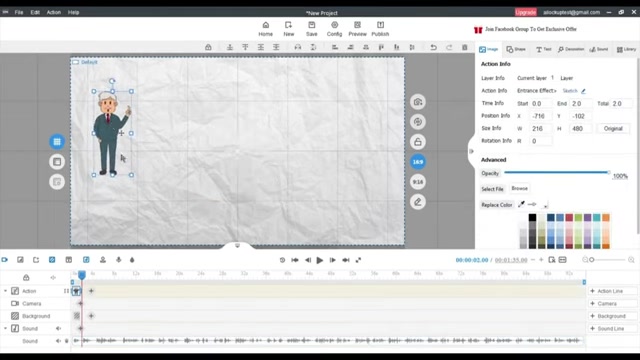Click the camera snapshot icon beside canvas
This screenshot has width=640, height=360.
(x=418, y=102)
